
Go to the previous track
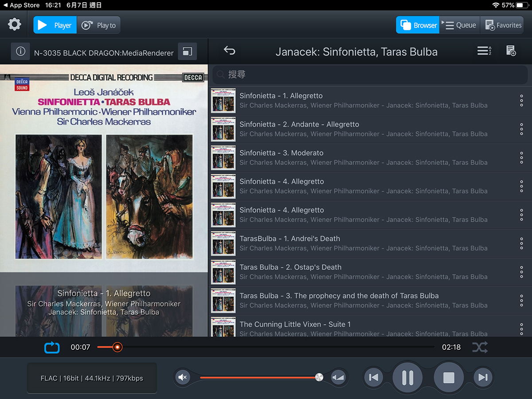[x=374, y=378]
